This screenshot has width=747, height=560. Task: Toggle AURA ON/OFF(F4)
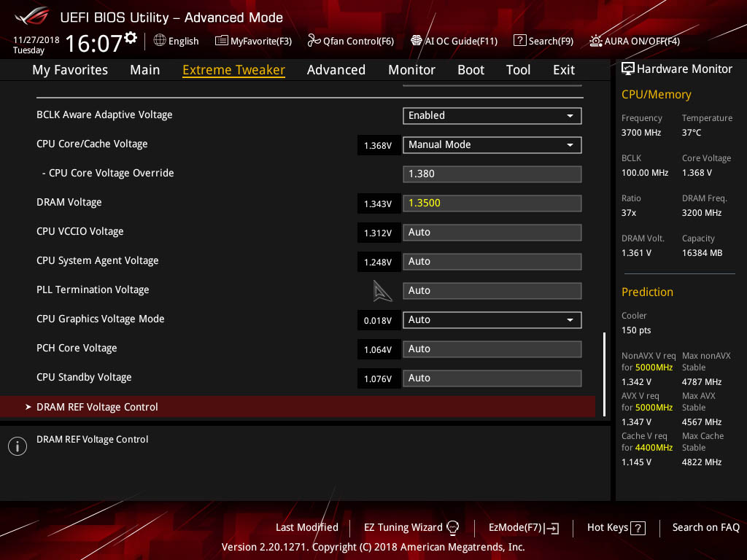(635, 41)
